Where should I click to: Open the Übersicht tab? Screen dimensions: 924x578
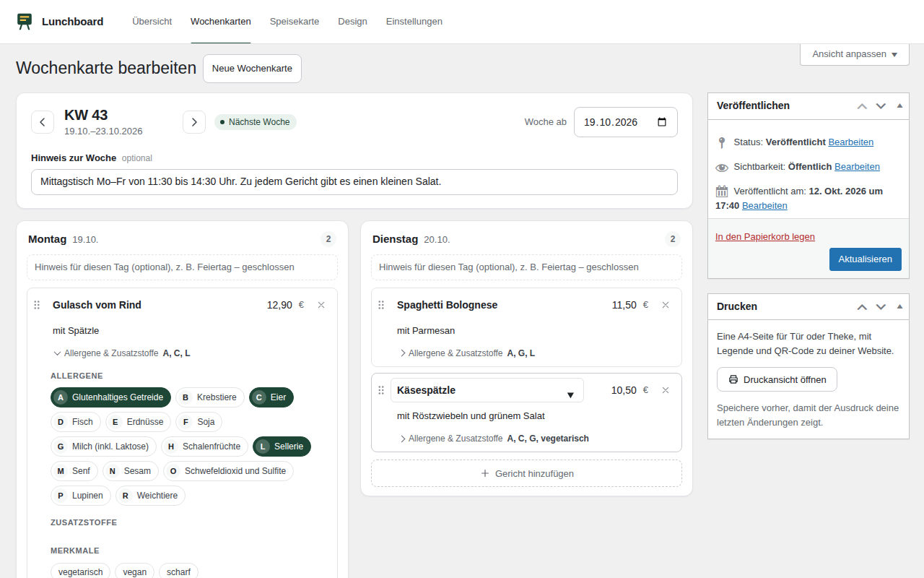[x=152, y=22]
